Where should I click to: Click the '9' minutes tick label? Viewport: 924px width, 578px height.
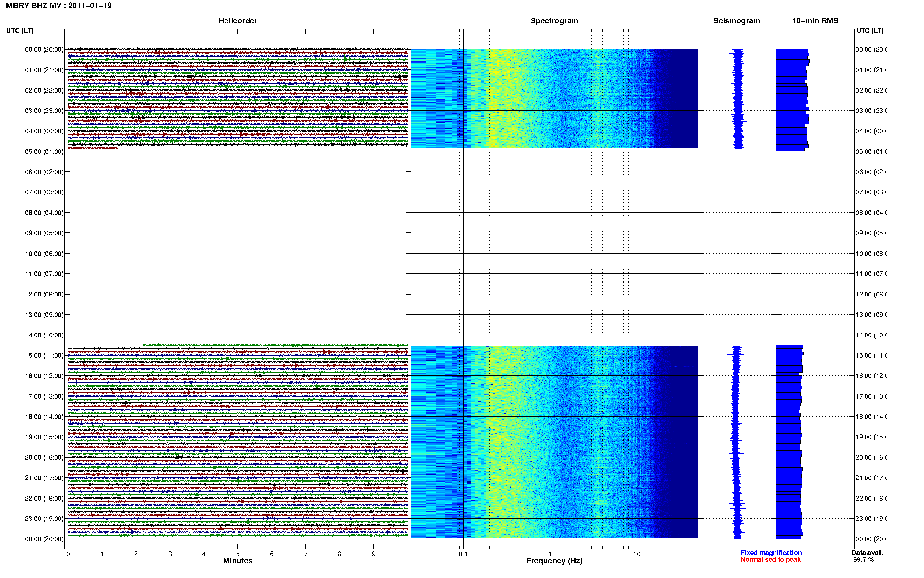point(374,554)
